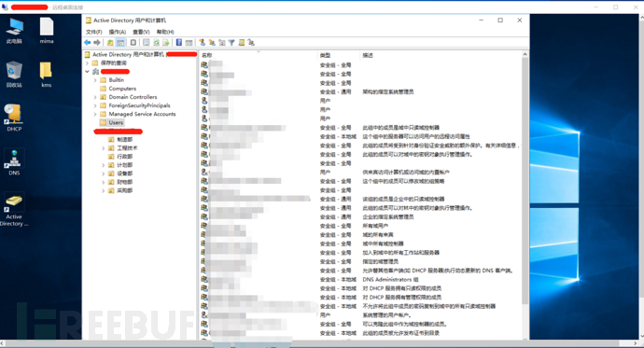Viewport: 644px width, 348px height.
Task: Click the Export list icon in toolbar
Action: click(166, 42)
